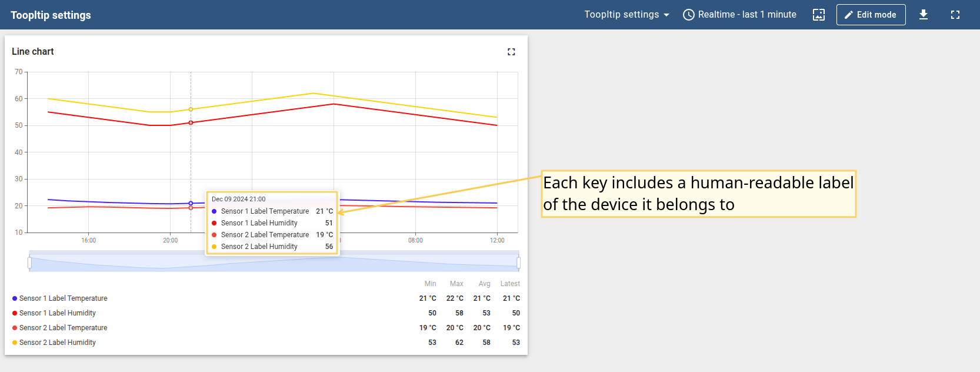
Task: Click right handle of chart zoom slider
Action: coord(518,263)
